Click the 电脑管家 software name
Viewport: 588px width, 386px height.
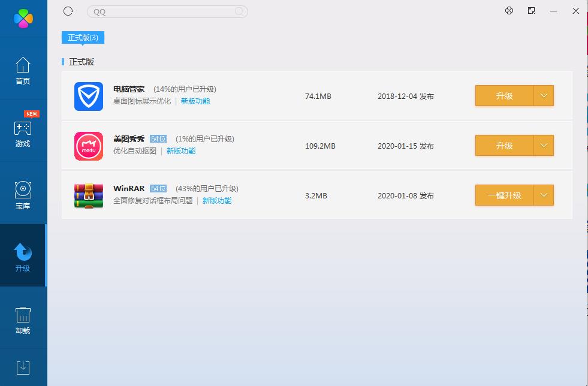129,89
